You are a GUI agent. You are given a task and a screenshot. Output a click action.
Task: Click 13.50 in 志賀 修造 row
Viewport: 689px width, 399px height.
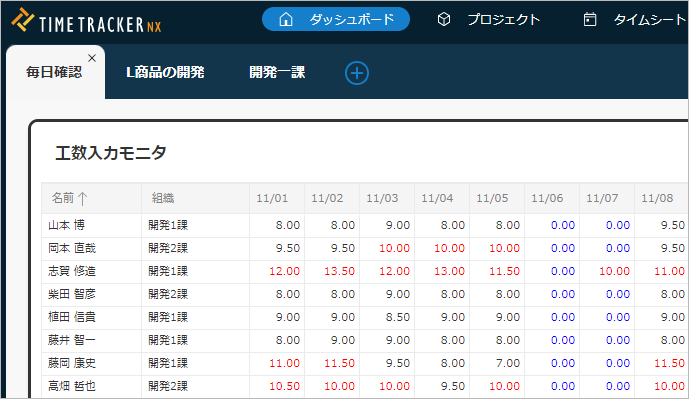tap(339, 271)
